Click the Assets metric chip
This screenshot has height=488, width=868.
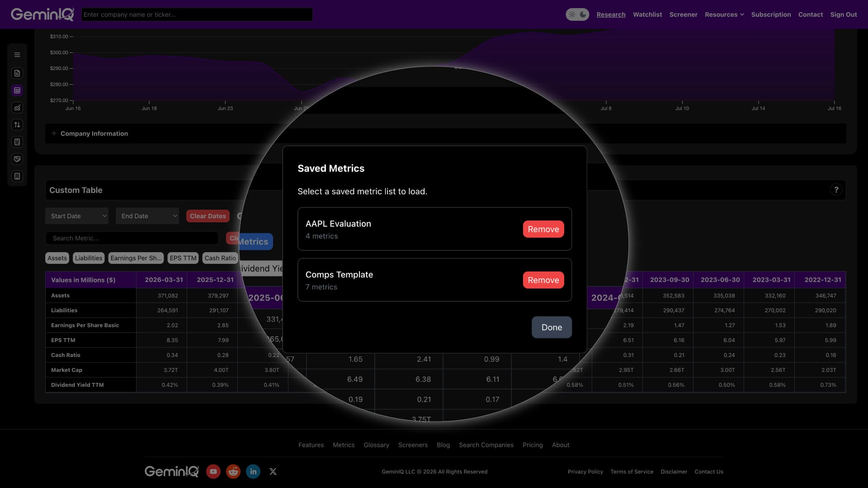coord(57,258)
